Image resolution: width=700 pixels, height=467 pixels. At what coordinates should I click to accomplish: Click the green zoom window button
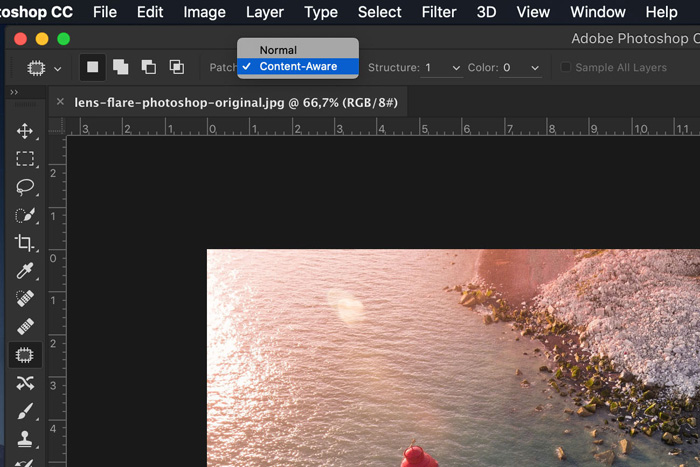tap(64, 39)
